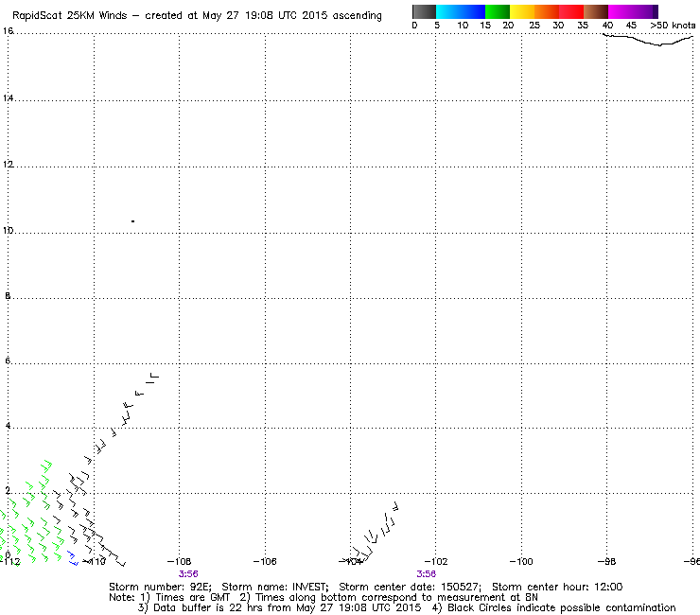Click the latitude label "14"

(8, 97)
